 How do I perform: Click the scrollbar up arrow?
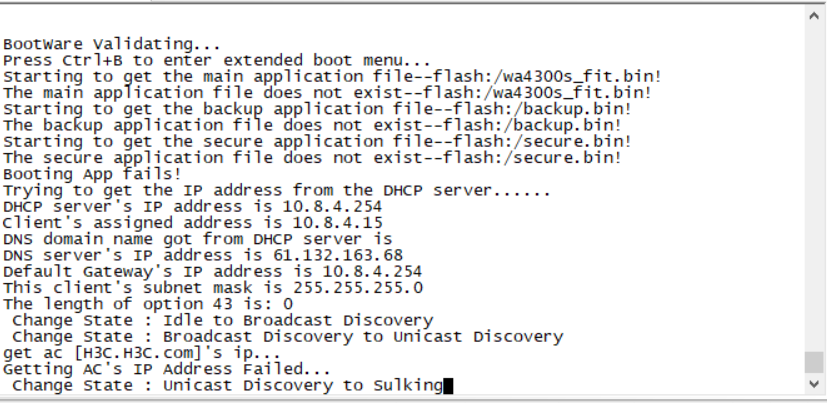pos(815,15)
